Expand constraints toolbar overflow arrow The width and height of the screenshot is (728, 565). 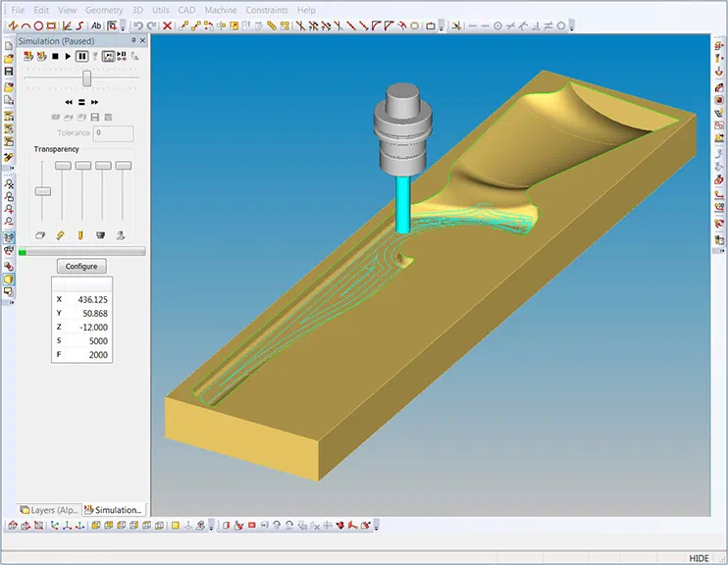point(572,26)
